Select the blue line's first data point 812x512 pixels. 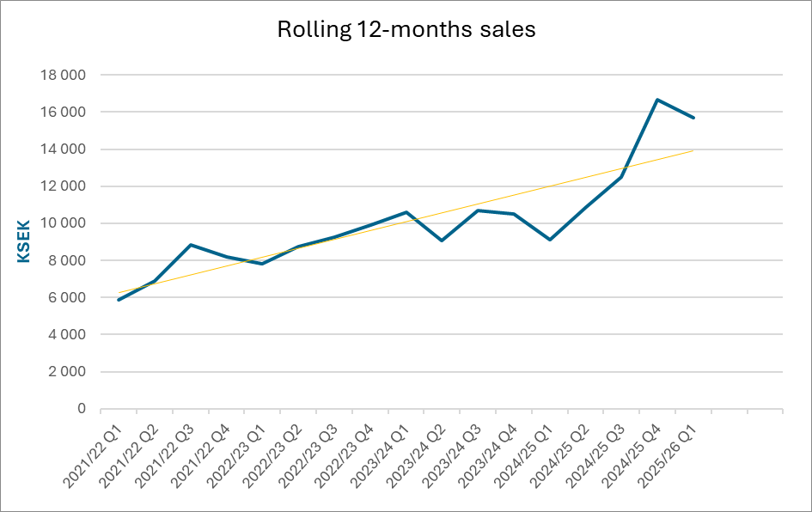pos(118,300)
